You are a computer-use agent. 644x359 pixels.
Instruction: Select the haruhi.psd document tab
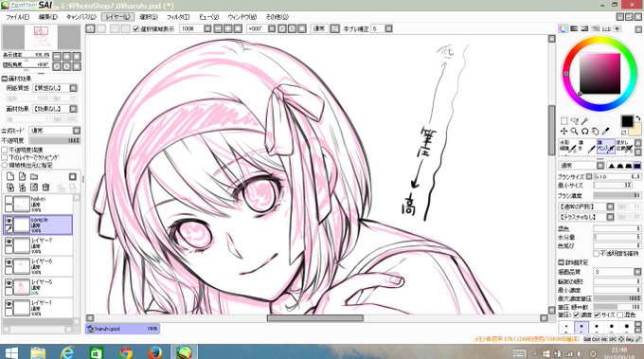[x=122, y=329]
